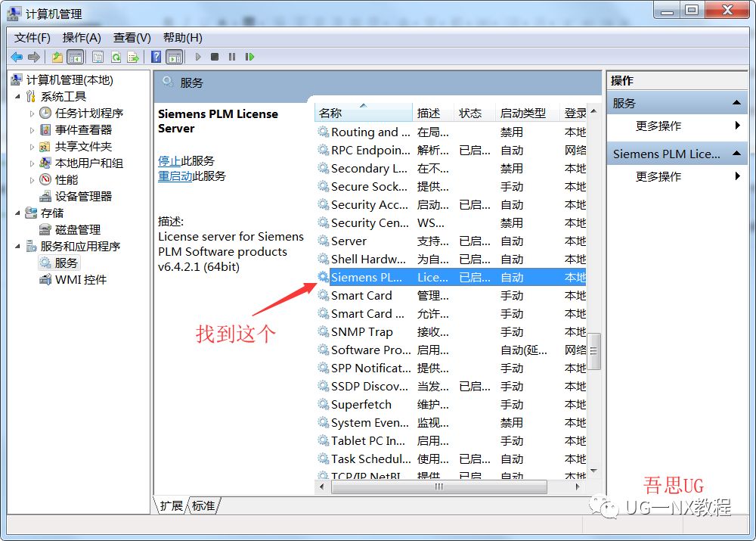Select the Superfetch service row

click(451, 404)
